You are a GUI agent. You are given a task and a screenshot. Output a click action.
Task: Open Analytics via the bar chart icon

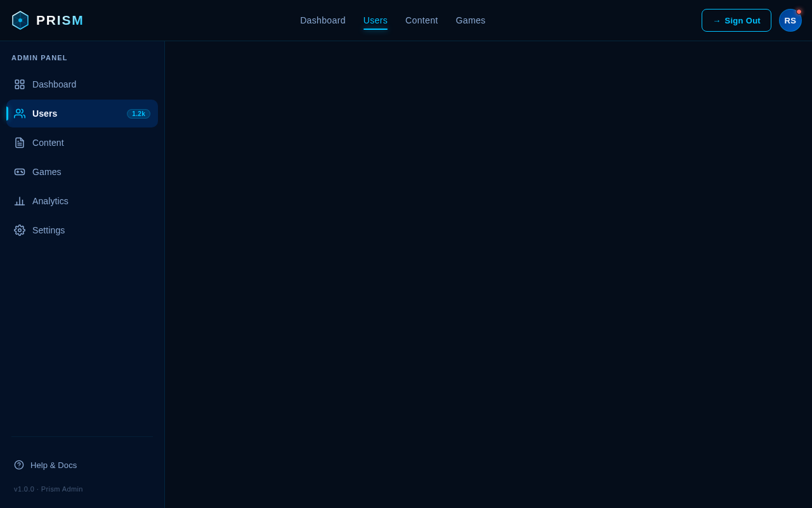[x=20, y=201]
